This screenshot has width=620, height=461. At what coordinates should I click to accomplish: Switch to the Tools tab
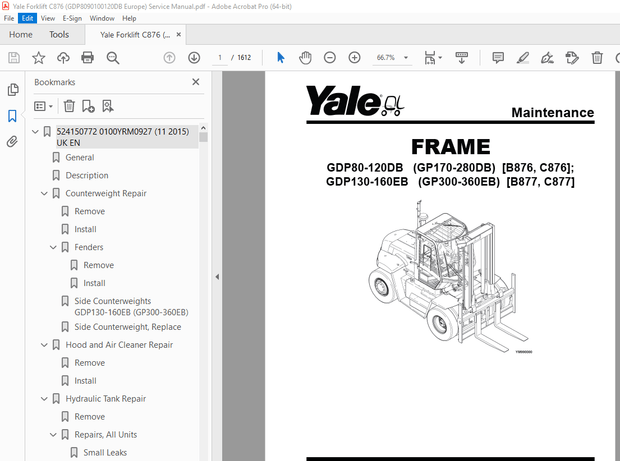[x=59, y=34]
